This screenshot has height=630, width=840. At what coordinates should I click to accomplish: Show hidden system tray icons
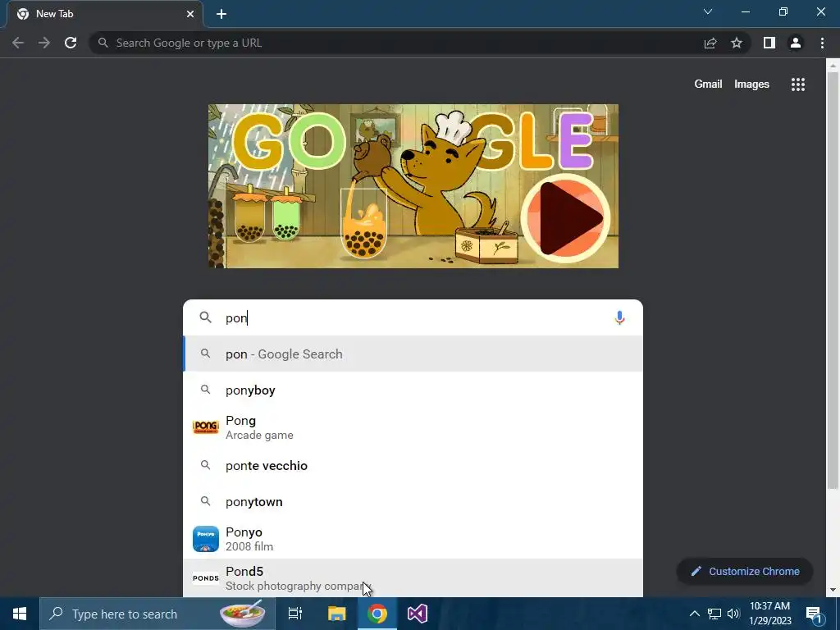tap(694, 614)
